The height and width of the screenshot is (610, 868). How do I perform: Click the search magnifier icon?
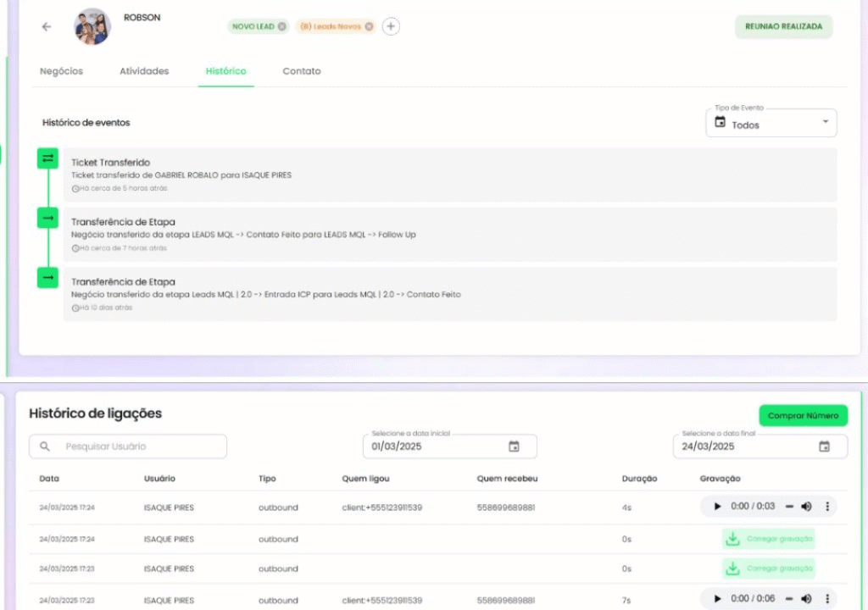tap(45, 446)
